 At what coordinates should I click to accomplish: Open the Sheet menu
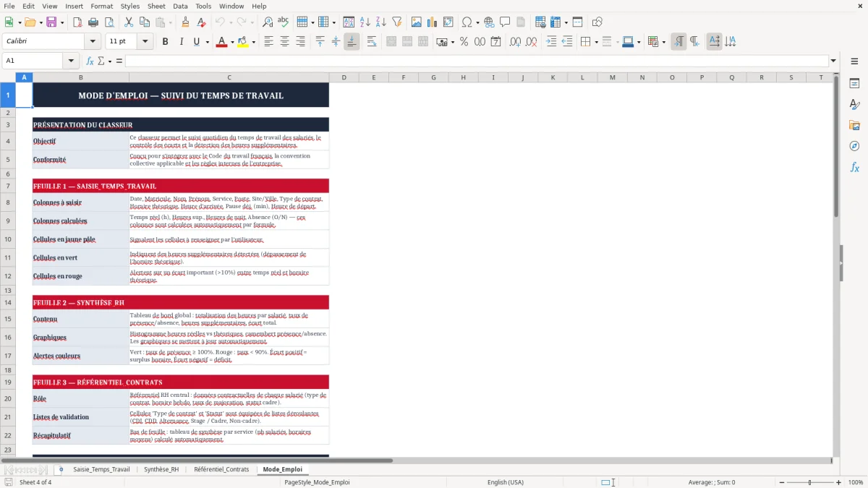(156, 6)
